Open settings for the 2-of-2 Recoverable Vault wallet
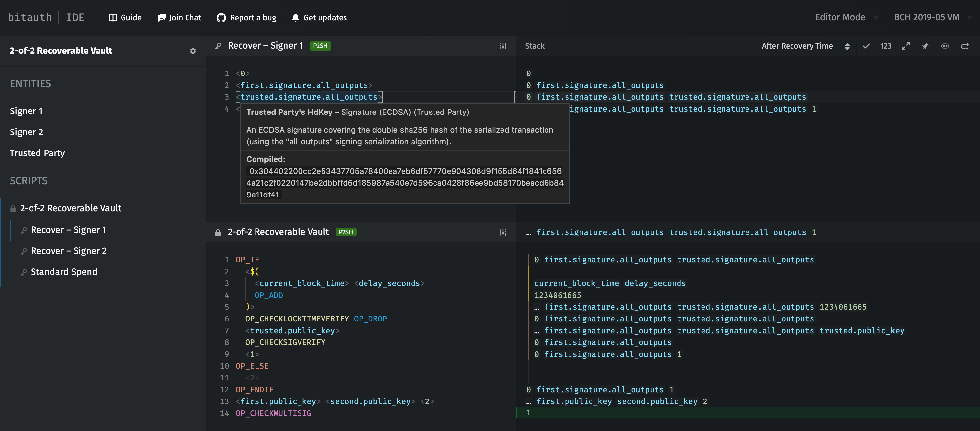Viewport: 980px width, 431px height. point(193,51)
